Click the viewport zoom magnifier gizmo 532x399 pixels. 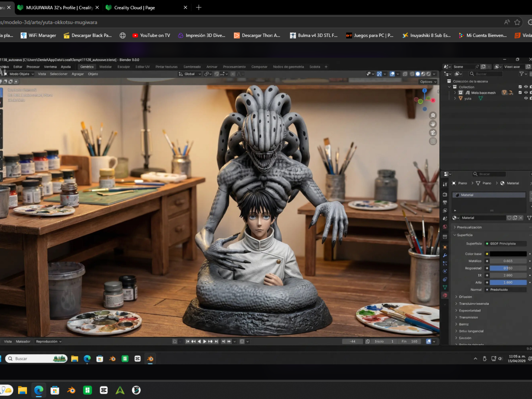[433, 116]
